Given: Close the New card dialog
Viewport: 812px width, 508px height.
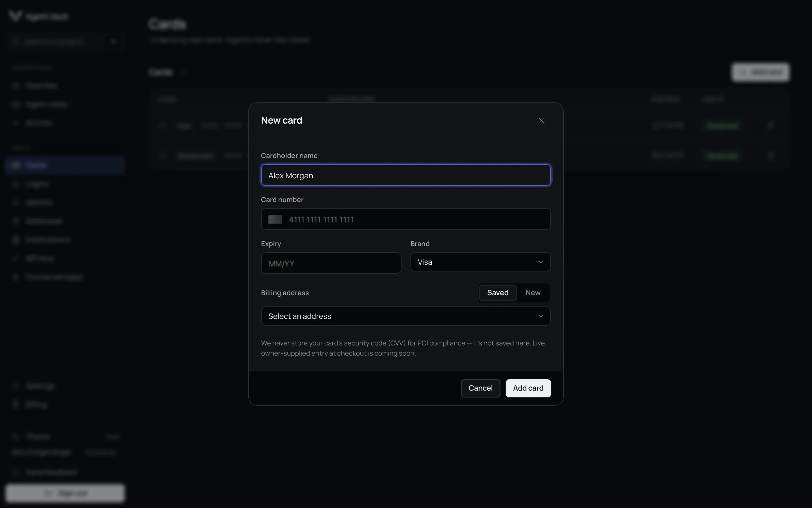Looking at the screenshot, I should (541, 120).
